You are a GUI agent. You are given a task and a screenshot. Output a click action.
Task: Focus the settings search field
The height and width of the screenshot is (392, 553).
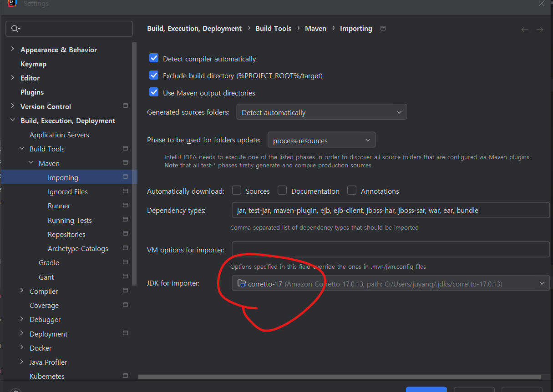click(69, 29)
